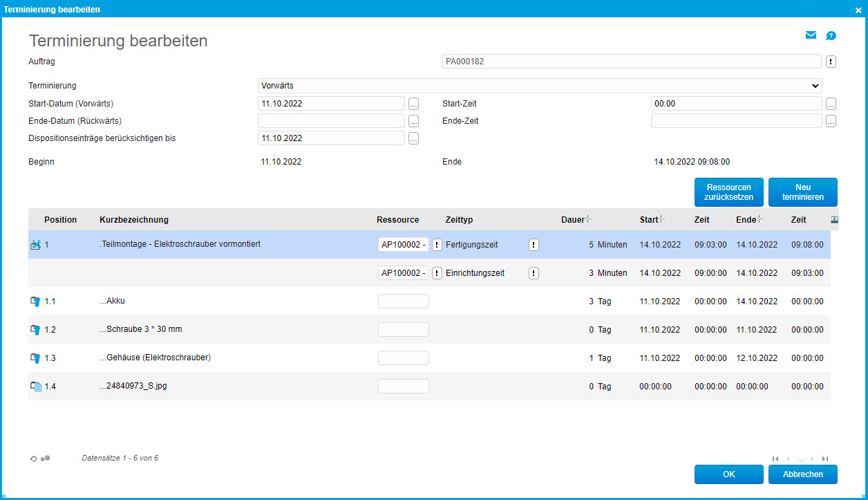868x500 pixels.
Task: Close the Terminierung bearbeiten dialog
Action: 858,10
